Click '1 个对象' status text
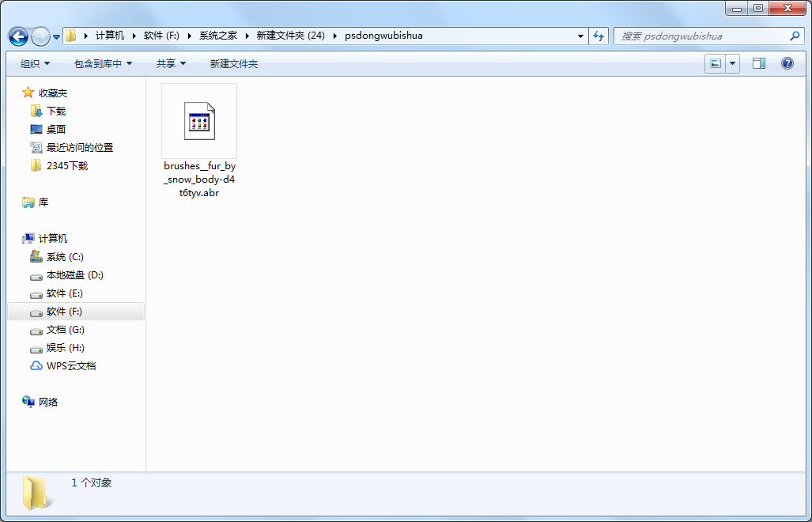 tap(92, 482)
